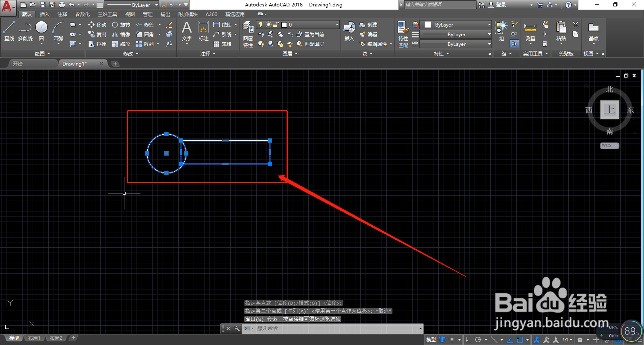This screenshot has width=644, height=345.
Task: Switch to the Layout1 (布局1) tab
Action: coord(34,338)
